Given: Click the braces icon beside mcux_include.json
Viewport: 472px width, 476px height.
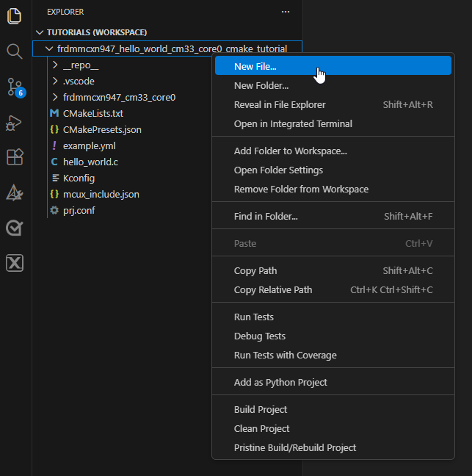Looking at the screenshot, I should pos(54,194).
